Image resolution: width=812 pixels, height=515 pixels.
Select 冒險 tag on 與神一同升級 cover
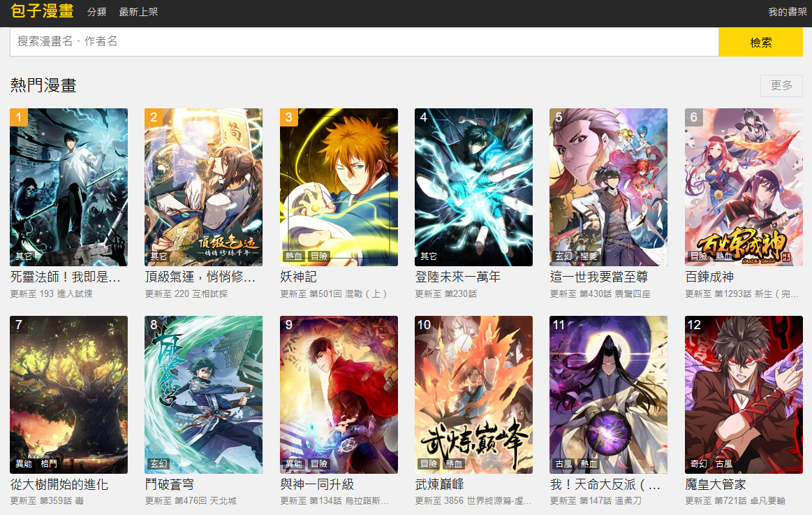pos(319,464)
